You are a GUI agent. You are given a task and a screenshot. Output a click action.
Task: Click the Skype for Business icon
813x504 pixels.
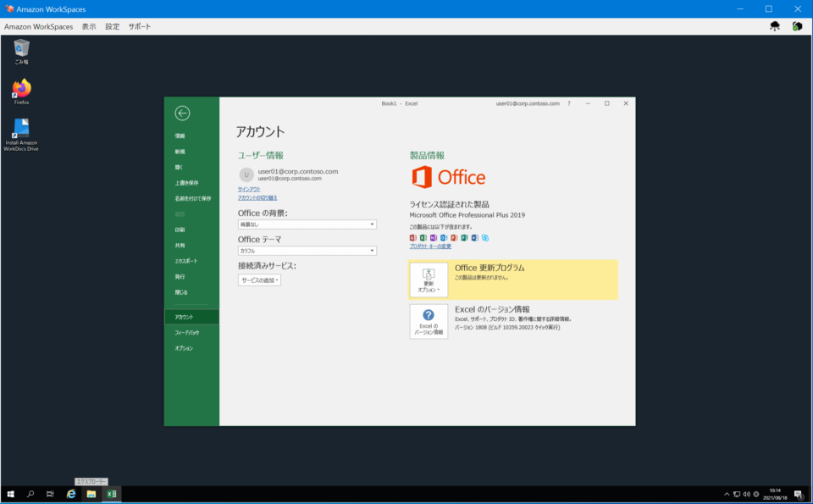[484, 238]
